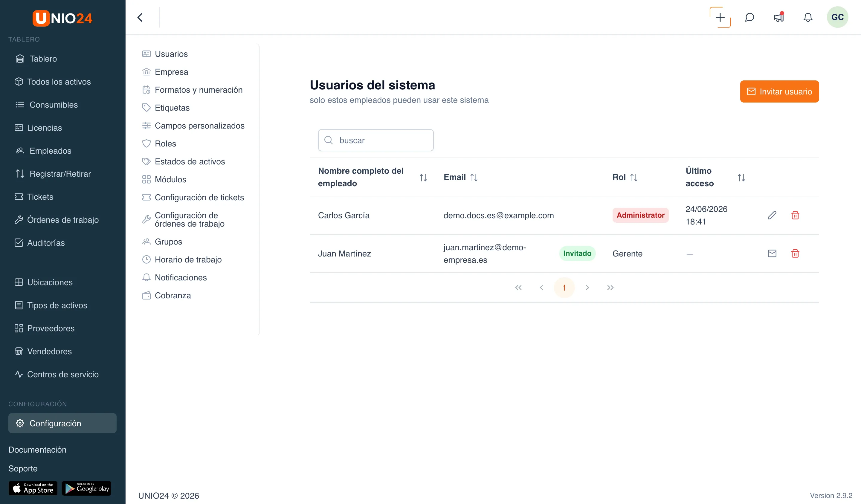Open Auditorías in the sidebar
Image resolution: width=861 pixels, height=504 pixels.
pos(62,243)
